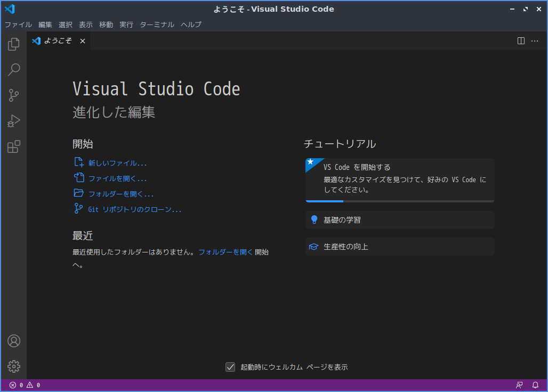Click the feedback icon in status bar

pyautogui.click(x=519, y=385)
